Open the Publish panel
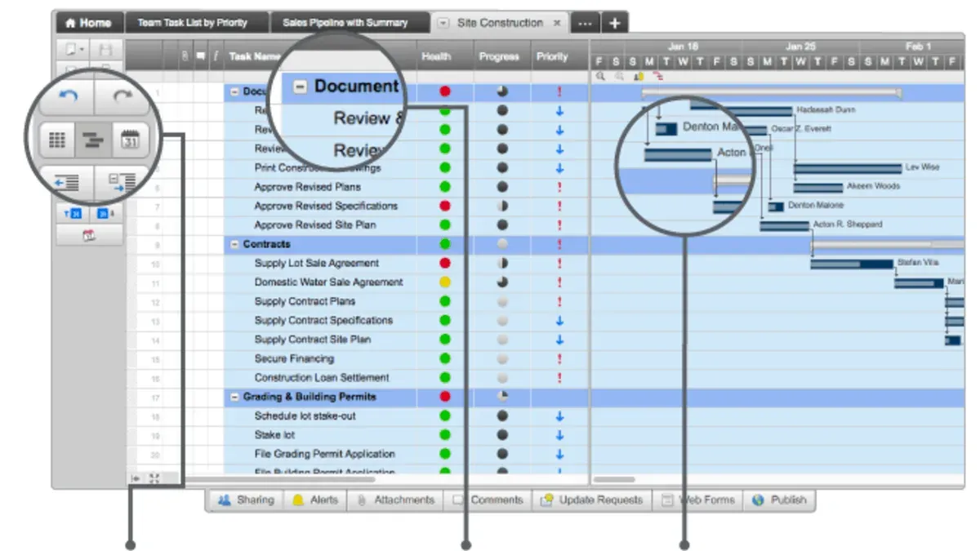The height and width of the screenshot is (551, 980). point(779,500)
